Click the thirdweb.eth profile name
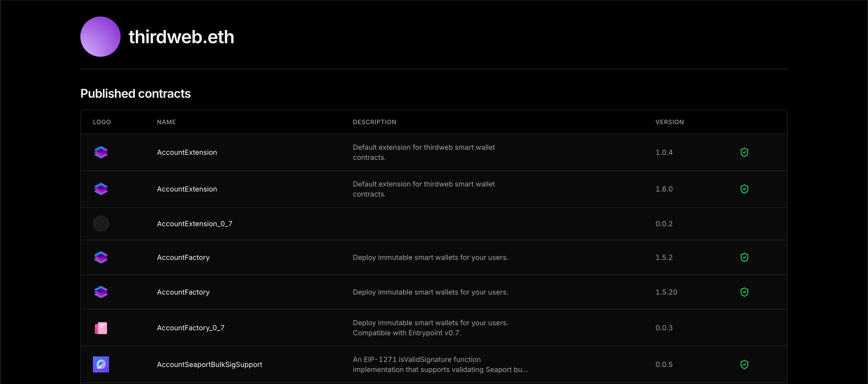Image resolution: width=868 pixels, height=384 pixels. pos(181,37)
